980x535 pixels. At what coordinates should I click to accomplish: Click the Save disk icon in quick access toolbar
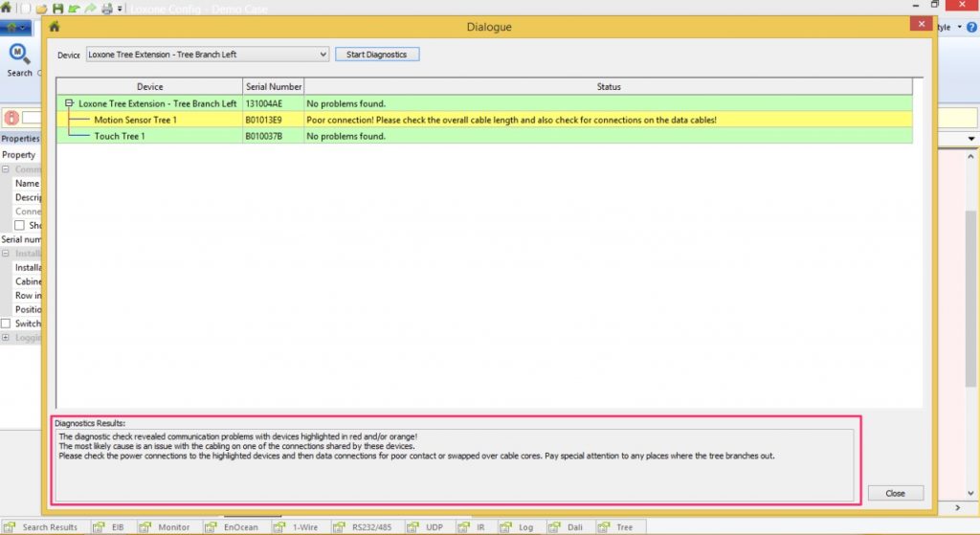point(58,8)
